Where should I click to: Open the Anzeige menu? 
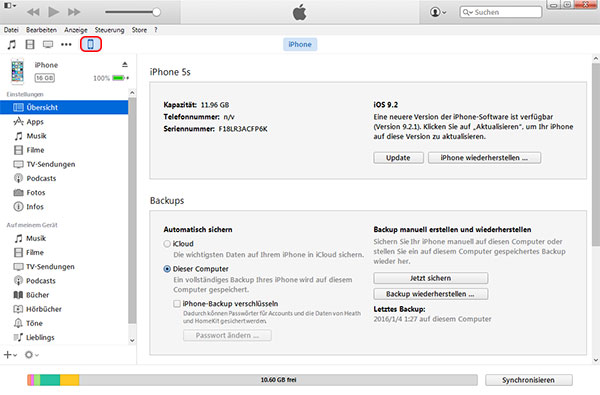[x=76, y=30]
